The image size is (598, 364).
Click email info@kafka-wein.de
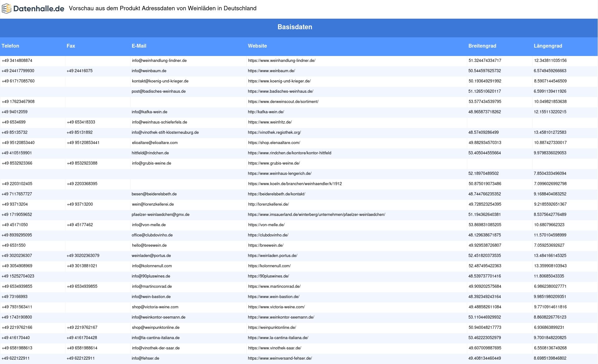click(x=149, y=112)
